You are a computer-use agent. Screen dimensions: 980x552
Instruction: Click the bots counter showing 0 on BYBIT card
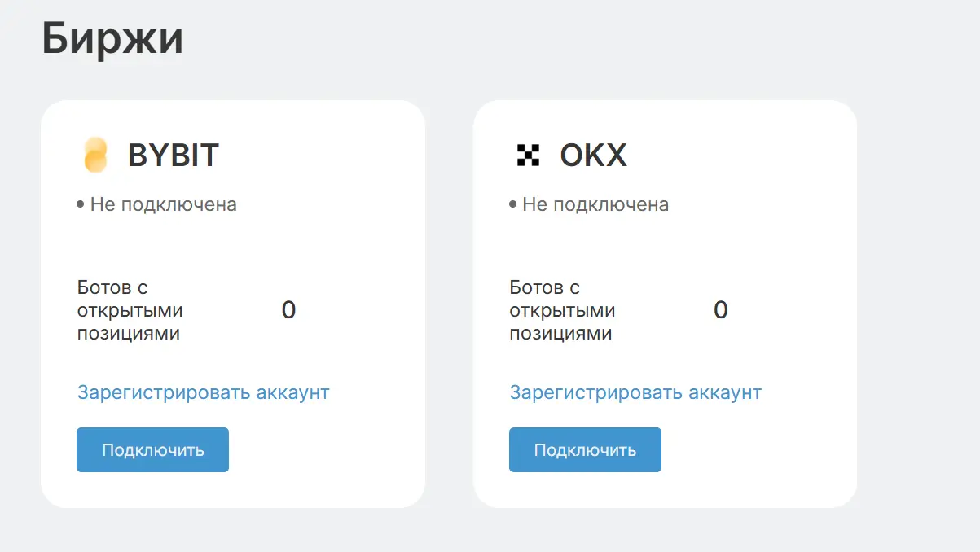(288, 309)
